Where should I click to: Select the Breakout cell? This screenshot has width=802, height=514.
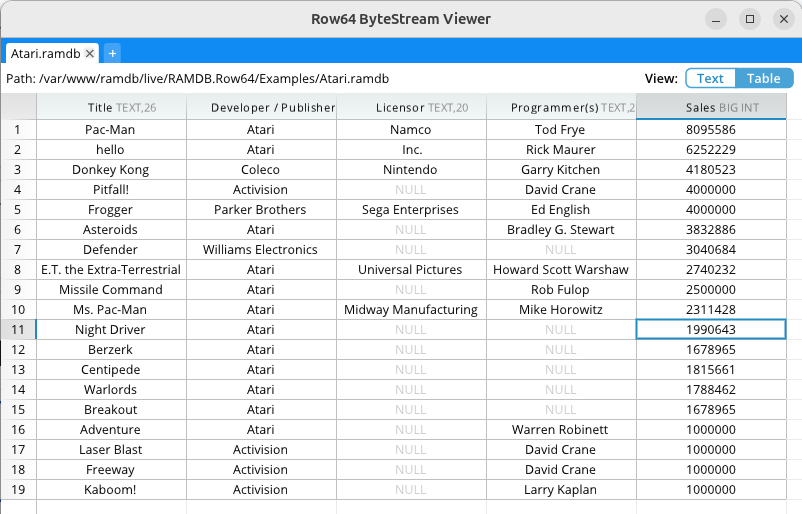point(112,409)
